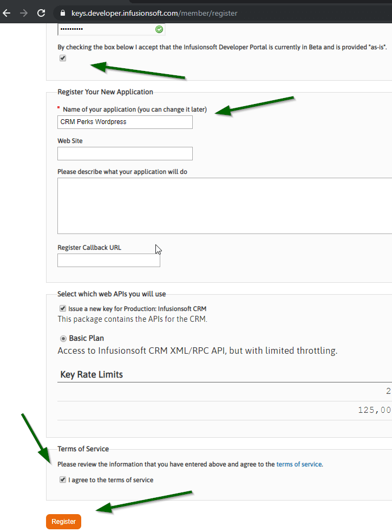The image size is (392, 532).
Task: Click the green validation check icon
Action: (x=159, y=29)
